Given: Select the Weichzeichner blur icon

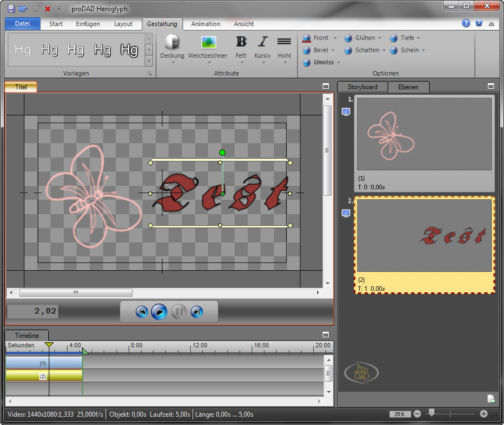Looking at the screenshot, I should coord(208,42).
